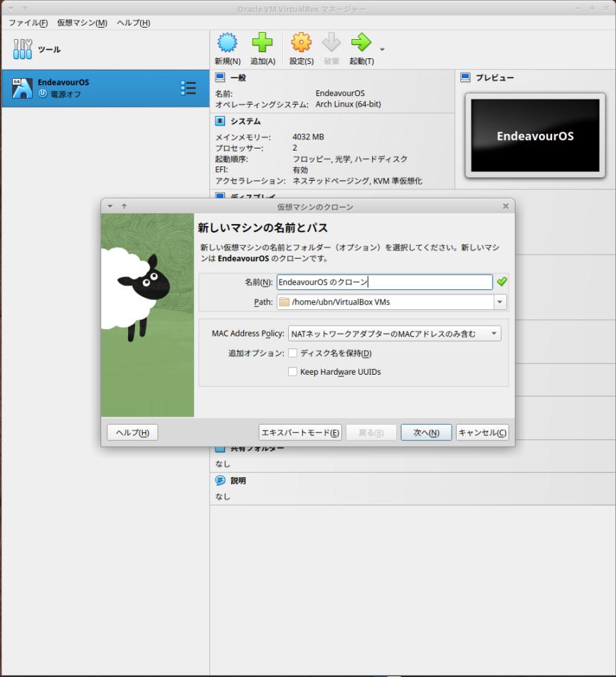Image resolution: width=616 pixels, height=677 pixels.
Task: Click the ヘルプ(H) button in clone dialog
Action: coord(132,432)
